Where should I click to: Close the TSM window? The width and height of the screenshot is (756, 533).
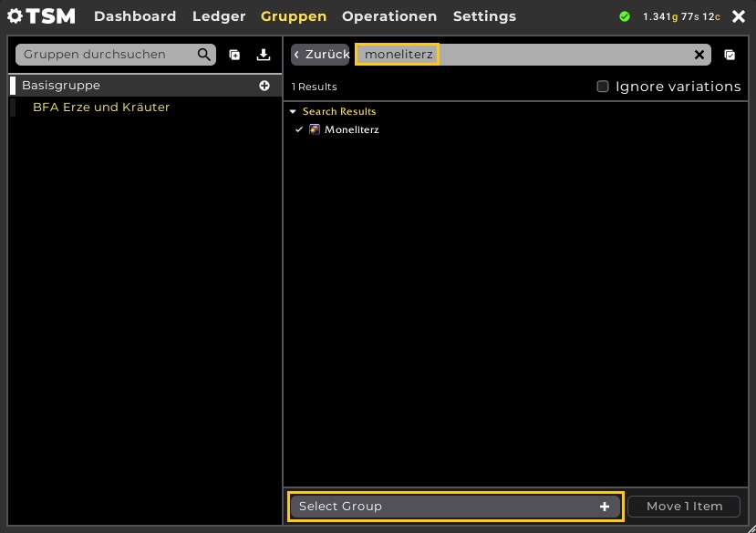point(738,16)
